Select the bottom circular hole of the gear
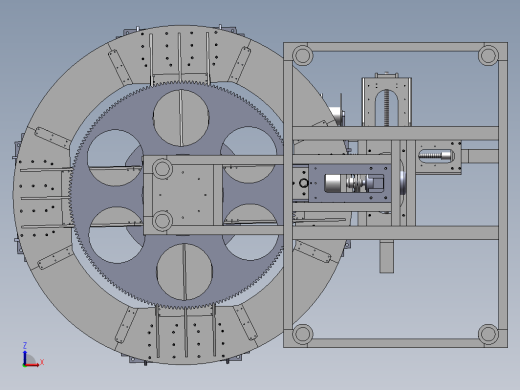 (x=184, y=272)
